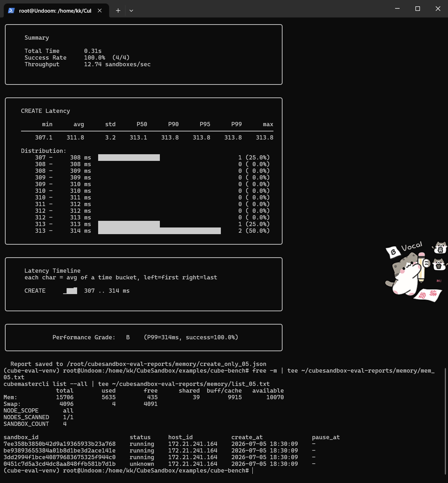448x483 pixels.
Task: Click the histogram bar for 307 - 308 ms
Action: [x=129, y=157]
